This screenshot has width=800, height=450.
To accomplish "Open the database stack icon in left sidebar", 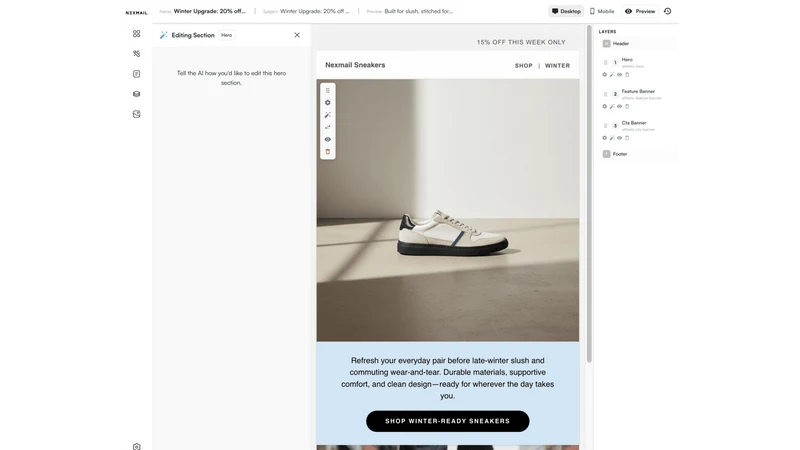I will point(136,94).
